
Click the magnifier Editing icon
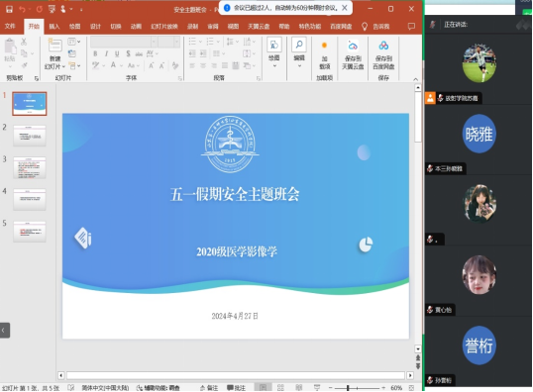pos(299,45)
